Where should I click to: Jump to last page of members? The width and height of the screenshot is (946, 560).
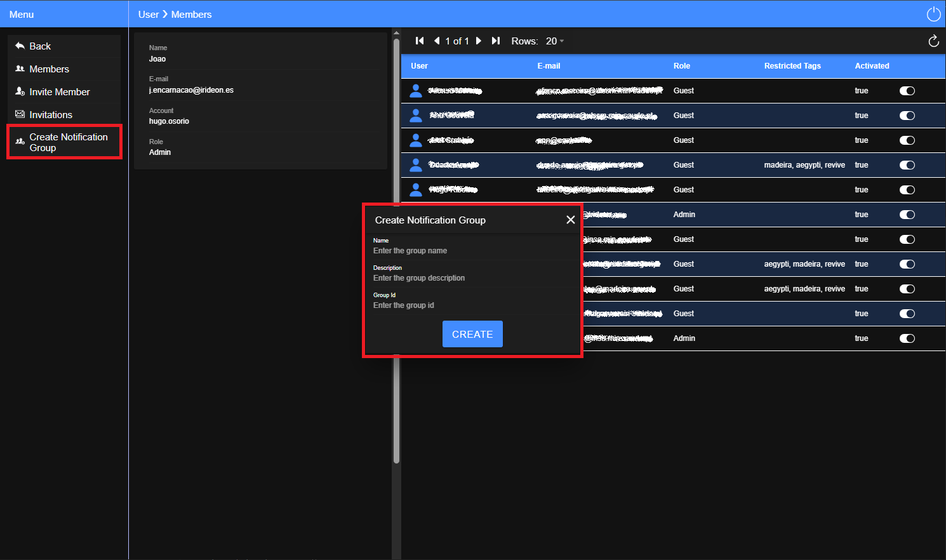pos(496,41)
